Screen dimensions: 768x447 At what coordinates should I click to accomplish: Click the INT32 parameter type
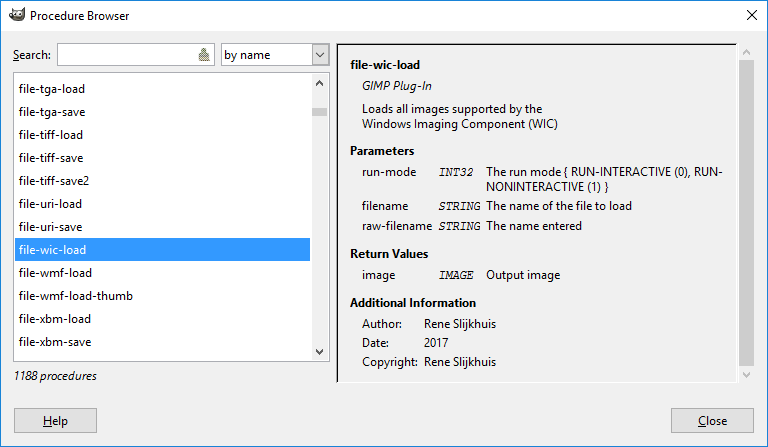coord(456,172)
